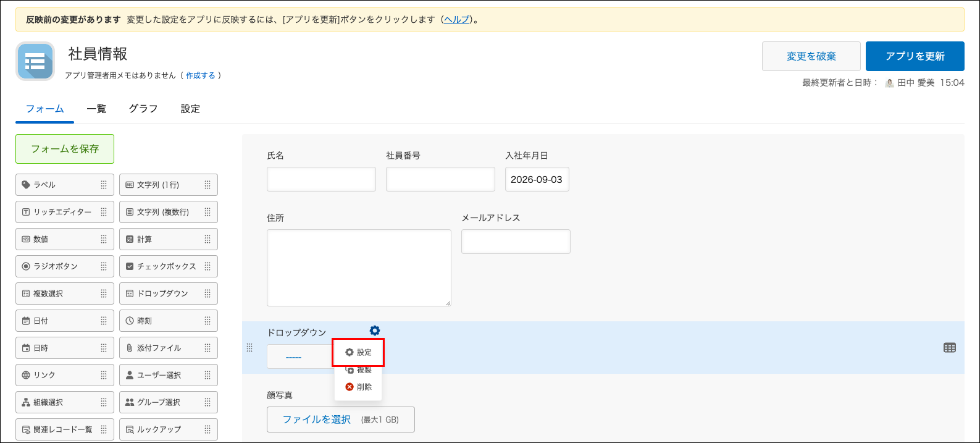This screenshot has height=443, width=980.
Task: Switch to the グラフ tab
Action: (143, 109)
